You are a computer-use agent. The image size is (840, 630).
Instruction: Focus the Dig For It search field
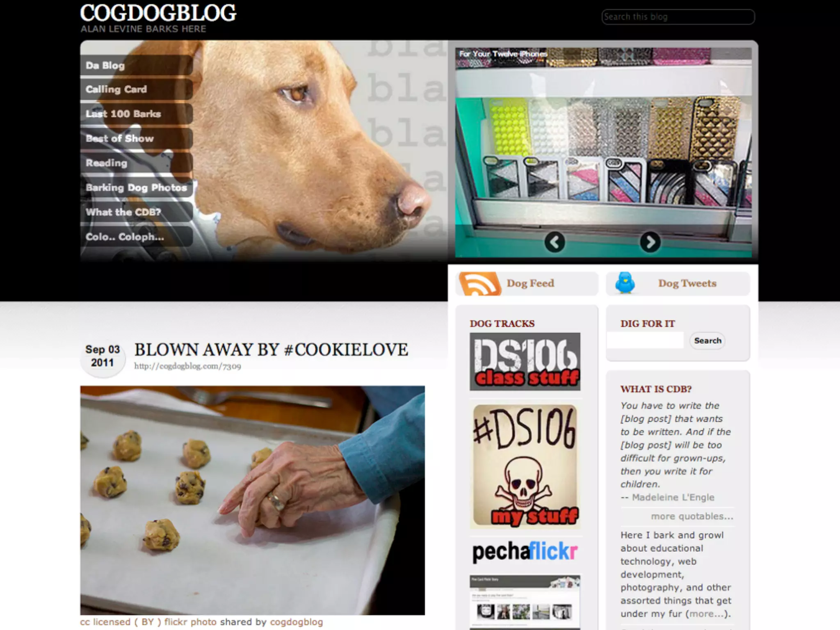coord(645,340)
